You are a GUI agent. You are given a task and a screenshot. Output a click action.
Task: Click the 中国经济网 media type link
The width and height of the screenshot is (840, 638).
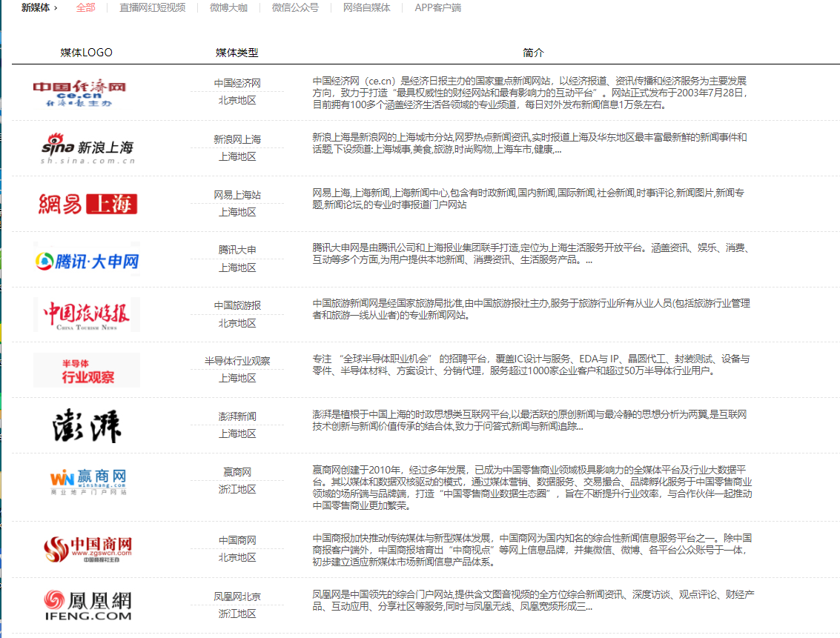click(x=237, y=83)
